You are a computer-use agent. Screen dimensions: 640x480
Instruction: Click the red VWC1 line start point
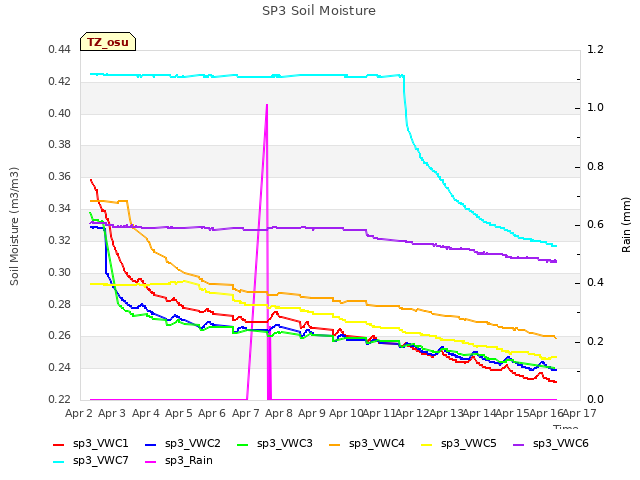91,180
